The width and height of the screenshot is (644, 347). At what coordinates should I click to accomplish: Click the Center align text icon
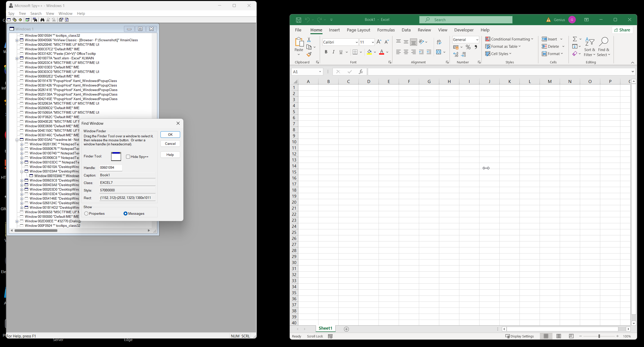coord(406,52)
